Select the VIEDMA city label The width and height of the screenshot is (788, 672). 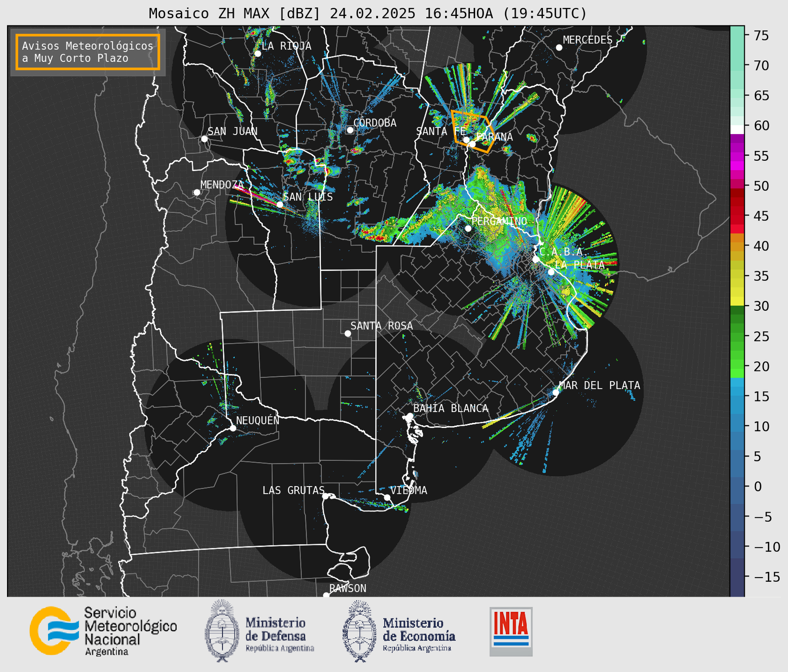click(409, 490)
